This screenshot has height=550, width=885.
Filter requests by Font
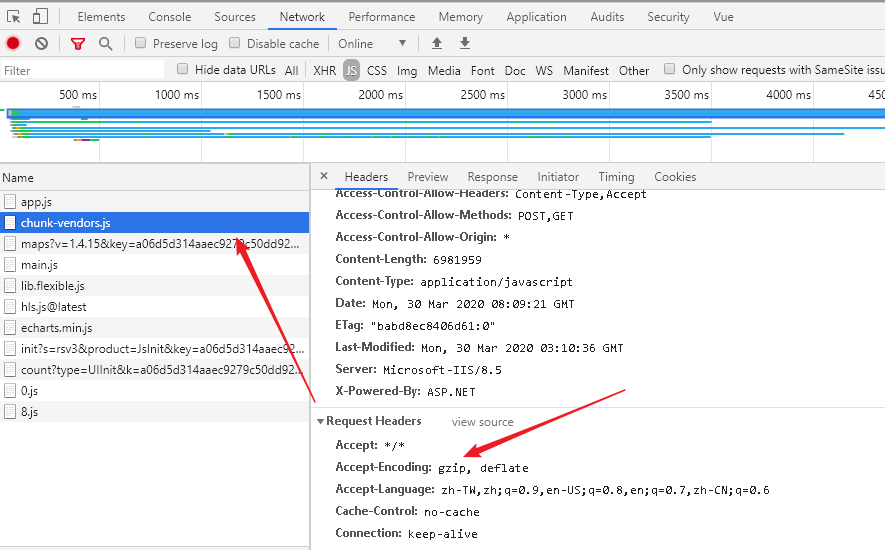(x=483, y=71)
